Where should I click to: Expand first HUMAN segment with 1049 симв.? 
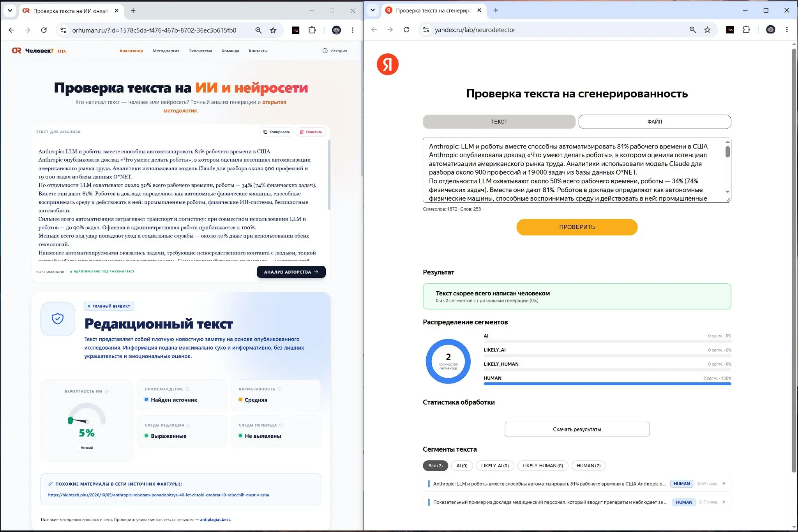(724, 484)
